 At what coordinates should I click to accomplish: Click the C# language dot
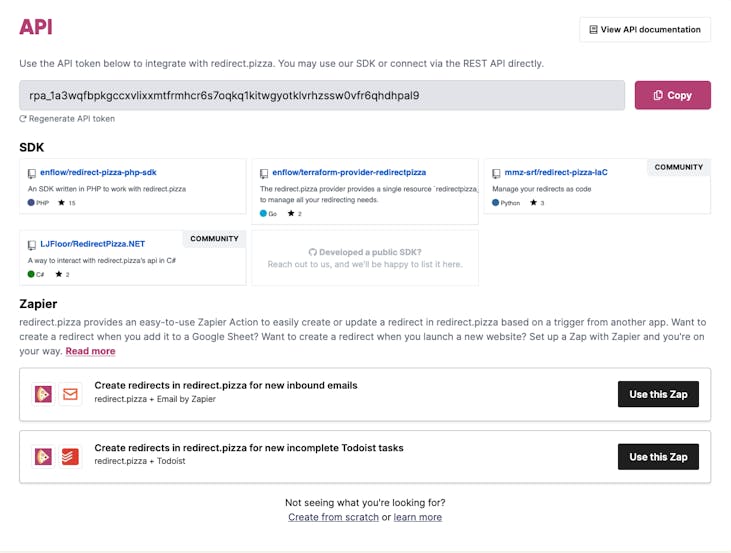31,274
